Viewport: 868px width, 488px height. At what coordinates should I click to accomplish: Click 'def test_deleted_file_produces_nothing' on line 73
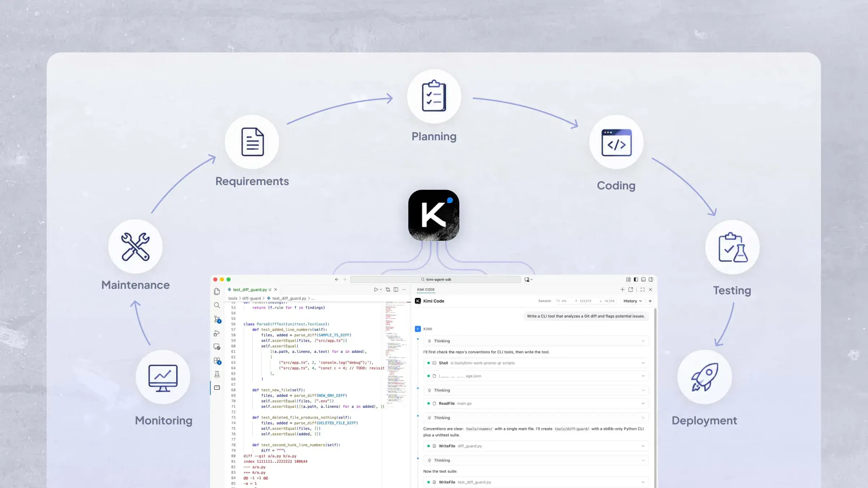tap(294, 418)
